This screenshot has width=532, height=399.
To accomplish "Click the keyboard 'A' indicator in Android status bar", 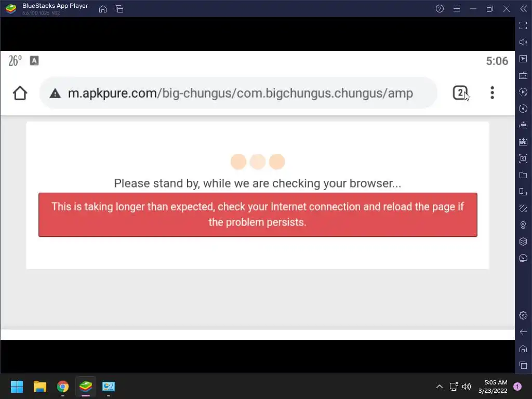I will (34, 61).
